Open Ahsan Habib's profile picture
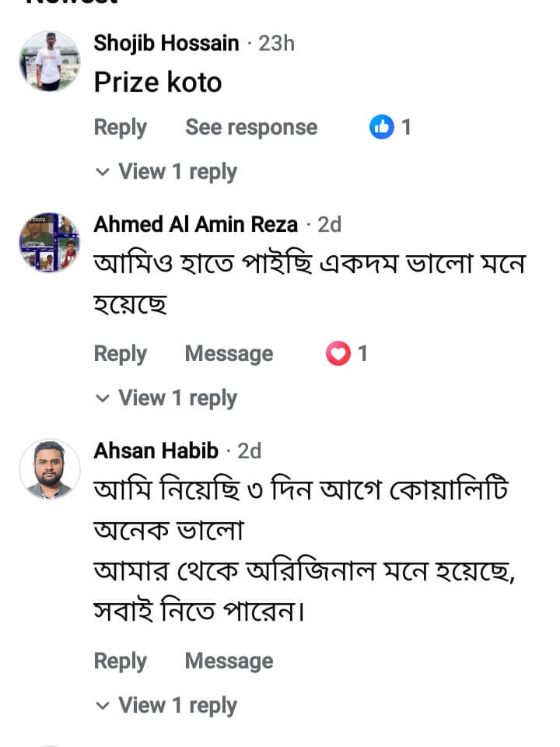 [50, 469]
